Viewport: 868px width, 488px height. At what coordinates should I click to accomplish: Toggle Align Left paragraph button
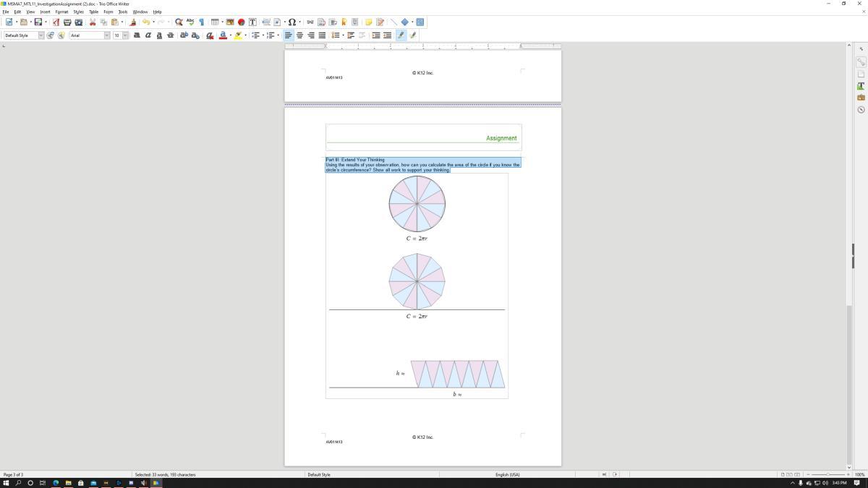point(288,35)
